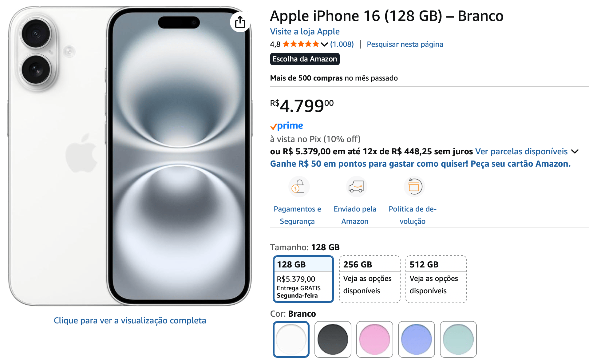Click the Pagamentos e Segurança lock icon
Image resolution: width=589 pixels, height=364 pixels.
(299, 186)
